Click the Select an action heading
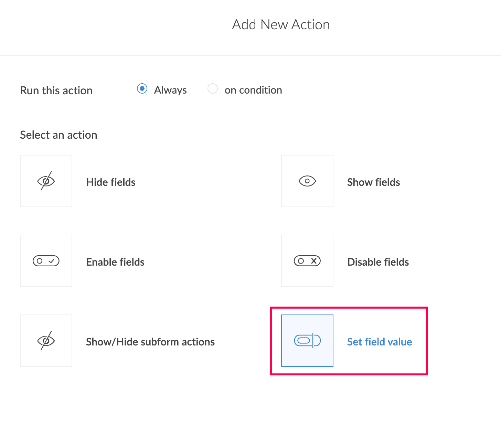 58,135
